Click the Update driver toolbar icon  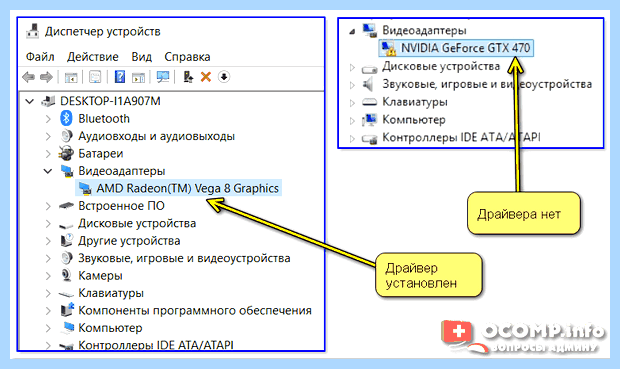click(x=188, y=77)
